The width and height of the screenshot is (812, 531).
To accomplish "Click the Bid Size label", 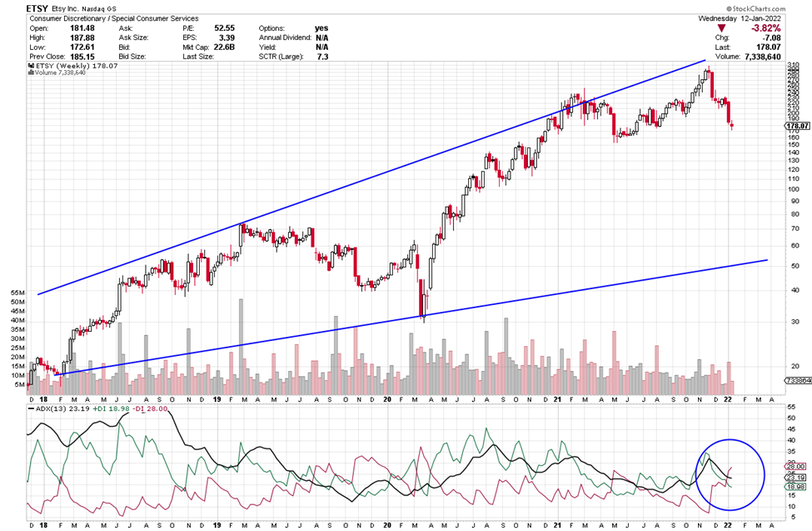I will (x=132, y=56).
